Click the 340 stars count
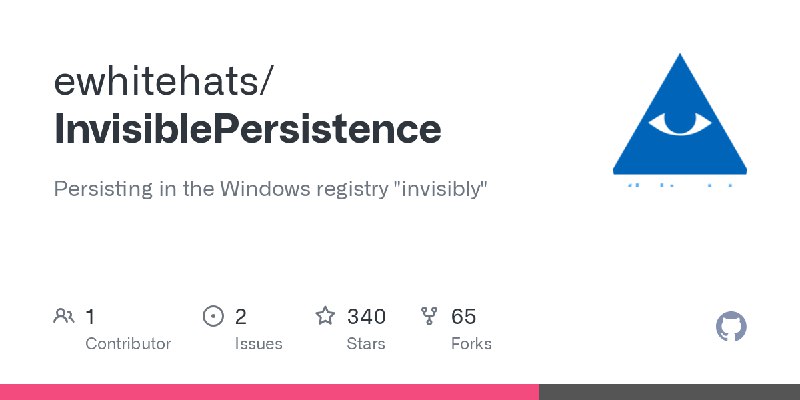Viewport: 800px width, 400px height. coord(366,317)
